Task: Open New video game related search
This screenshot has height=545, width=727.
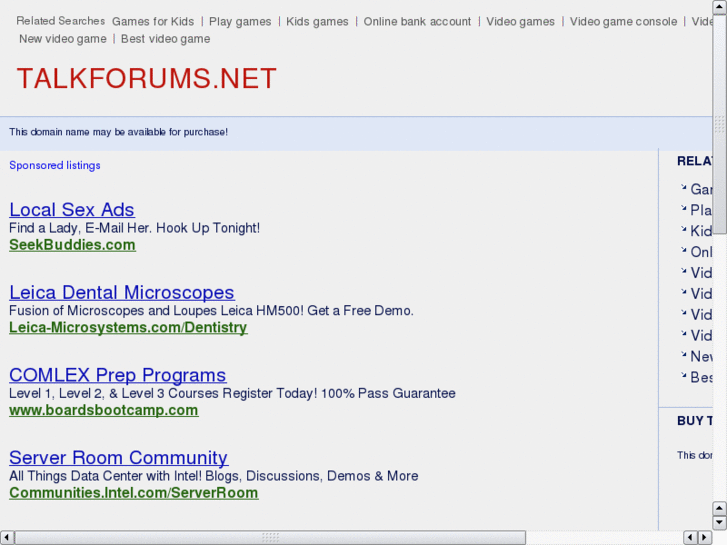Action: coord(63,39)
